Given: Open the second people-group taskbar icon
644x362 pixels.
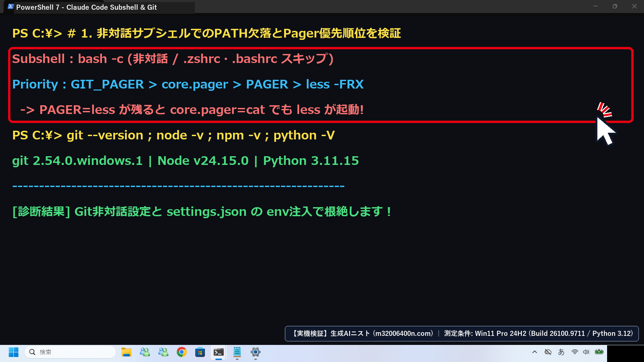Looking at the screenshot, I should 163,352.
